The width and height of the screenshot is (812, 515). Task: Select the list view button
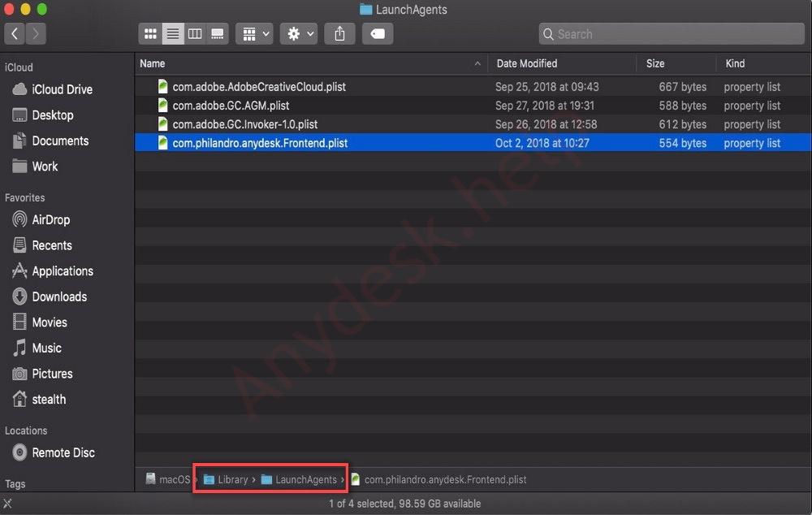[x=172, y=34]
